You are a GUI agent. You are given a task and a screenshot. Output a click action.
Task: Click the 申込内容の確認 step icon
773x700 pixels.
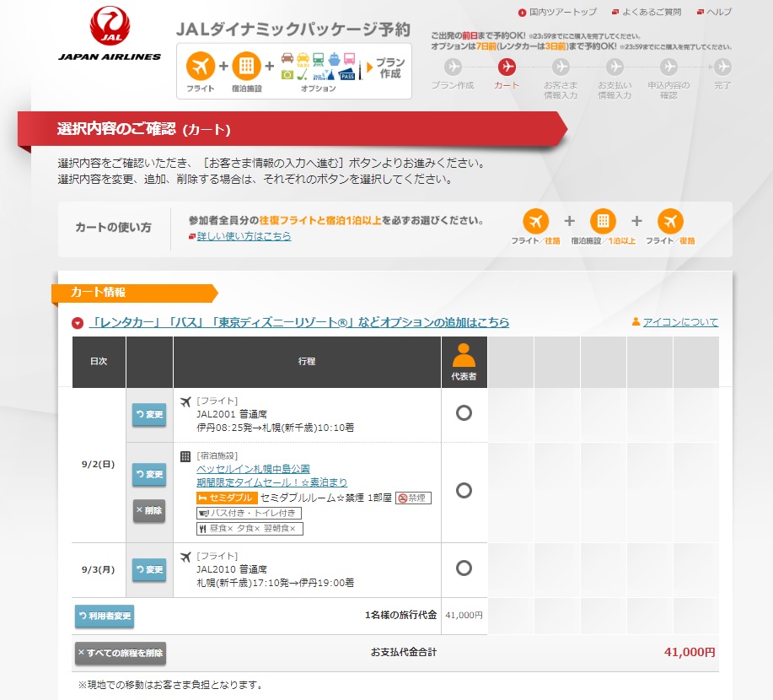tap(668, 67)
